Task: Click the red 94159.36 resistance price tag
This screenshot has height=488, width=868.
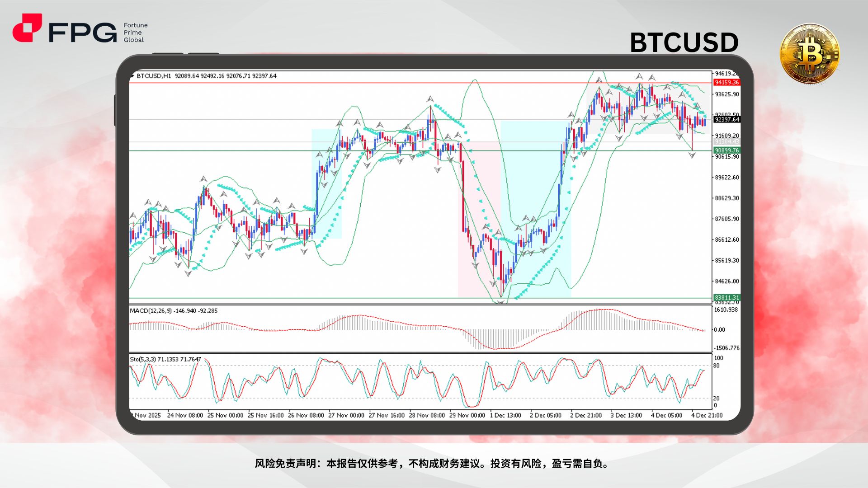Action: click(x=726, y=83)
